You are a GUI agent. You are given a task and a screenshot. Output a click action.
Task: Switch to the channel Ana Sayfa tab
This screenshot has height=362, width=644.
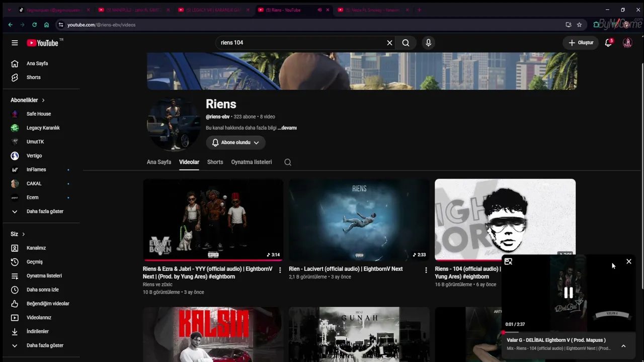tap(159, 162)
